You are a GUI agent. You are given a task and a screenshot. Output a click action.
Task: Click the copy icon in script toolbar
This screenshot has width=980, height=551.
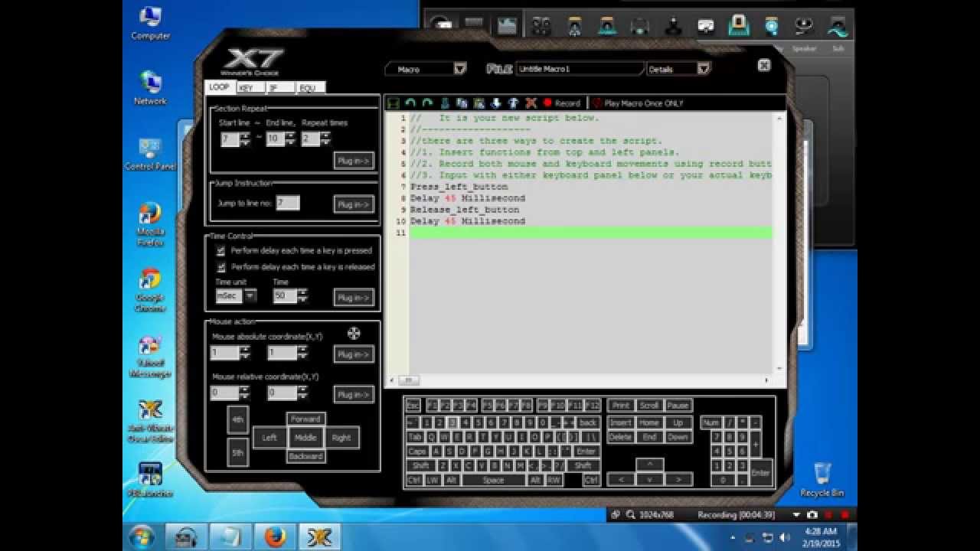pyautogui.click(x=462, y=103)
